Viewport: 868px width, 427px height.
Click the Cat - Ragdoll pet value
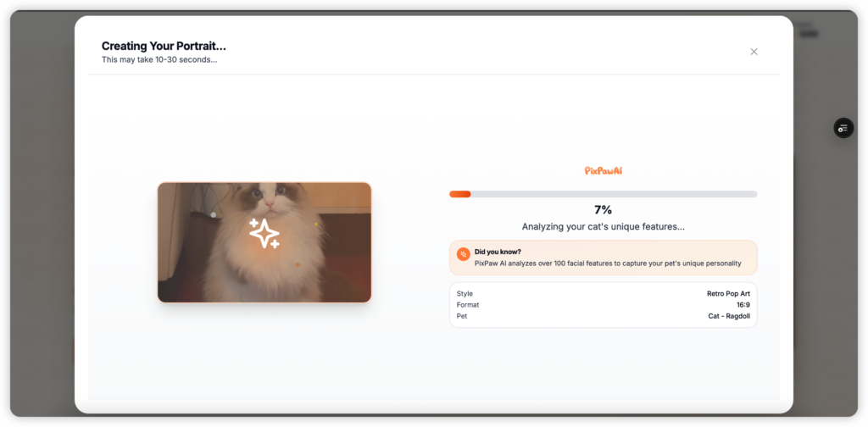click(x=729, y=316)
